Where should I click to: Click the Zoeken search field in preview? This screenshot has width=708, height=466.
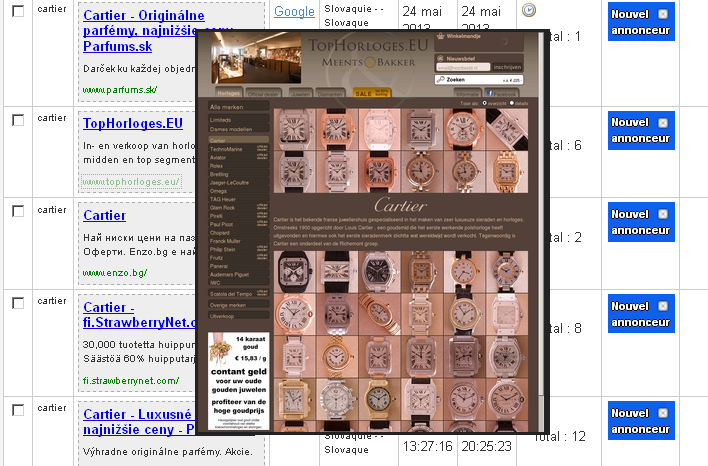click(479, 79)
